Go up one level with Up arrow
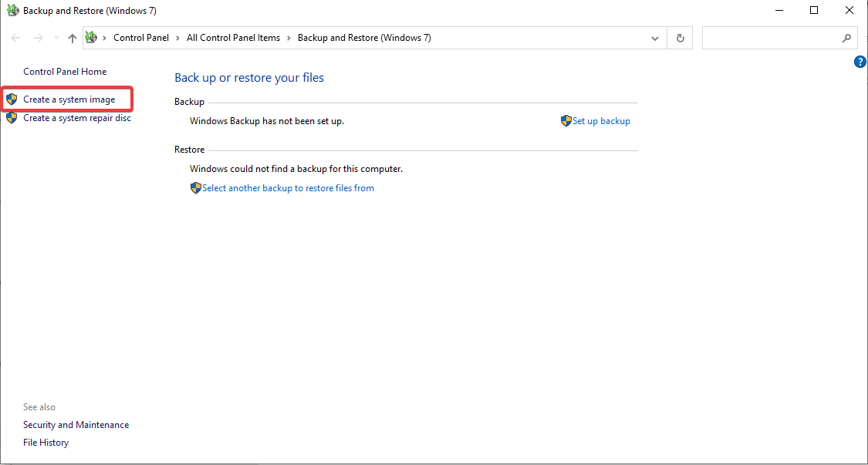The width and height of the screenshot is (868, 465). point(73,38)
